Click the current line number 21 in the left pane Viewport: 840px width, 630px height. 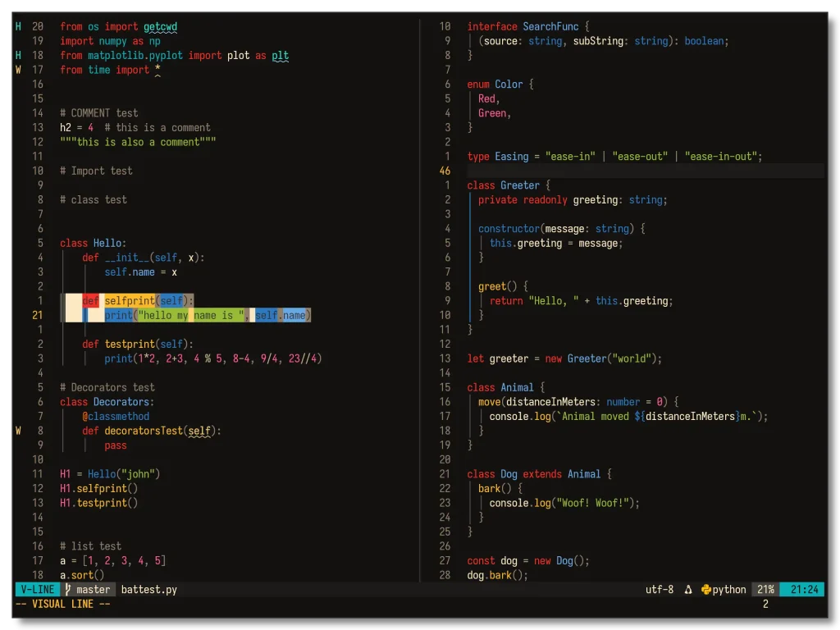[37, 315]
